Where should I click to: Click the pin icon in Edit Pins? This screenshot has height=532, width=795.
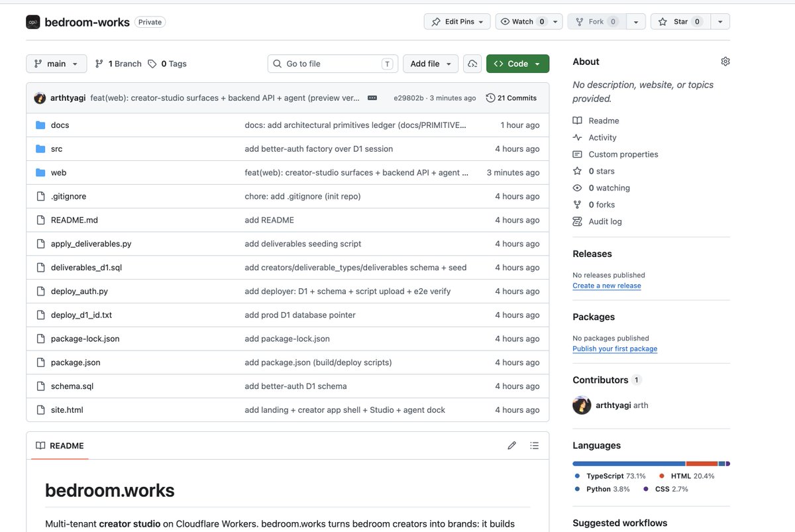(x=436, y=22)
